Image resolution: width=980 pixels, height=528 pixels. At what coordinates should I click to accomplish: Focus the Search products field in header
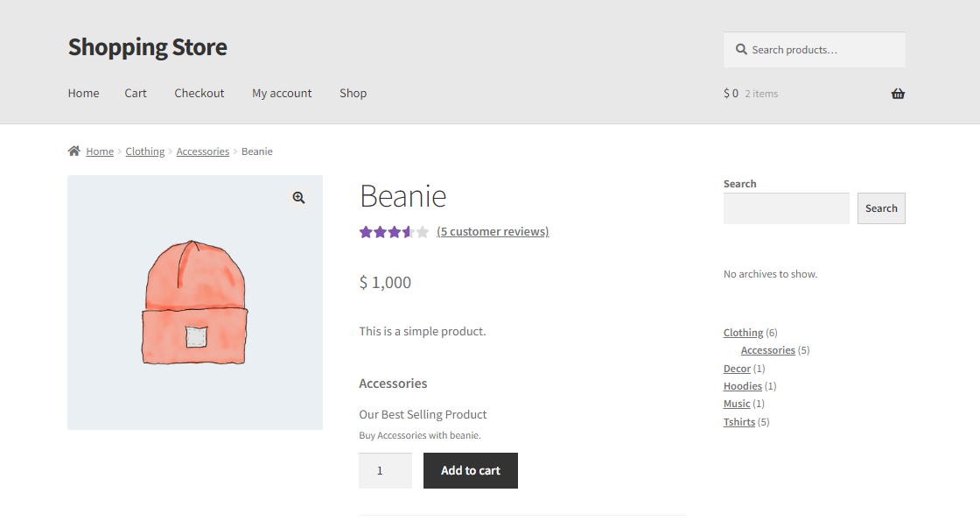click(x=815, y=49)
